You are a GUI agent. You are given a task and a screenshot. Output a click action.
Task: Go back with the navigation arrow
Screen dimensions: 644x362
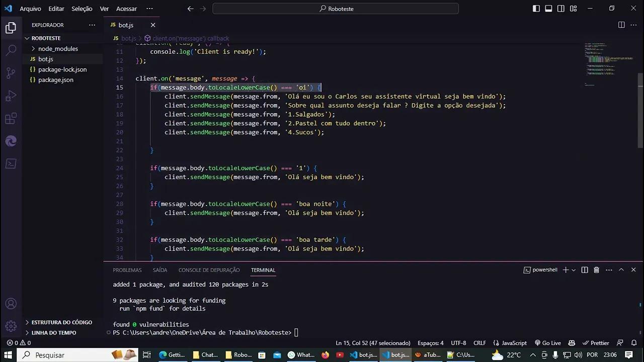point(190,9)
